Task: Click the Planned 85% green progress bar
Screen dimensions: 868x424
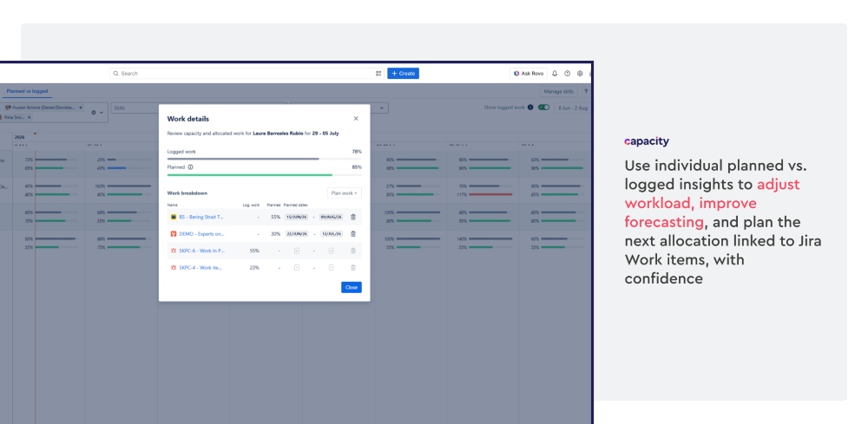Action: 264,174
